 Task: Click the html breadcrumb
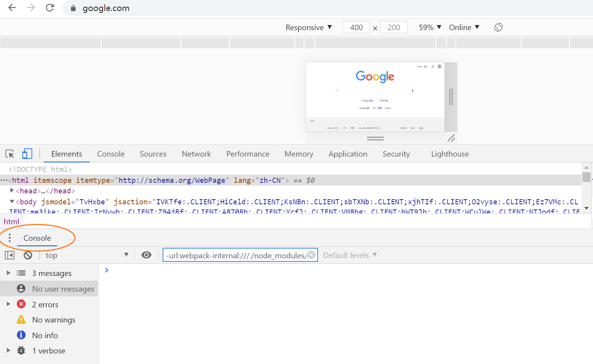(x=11, y=222)
